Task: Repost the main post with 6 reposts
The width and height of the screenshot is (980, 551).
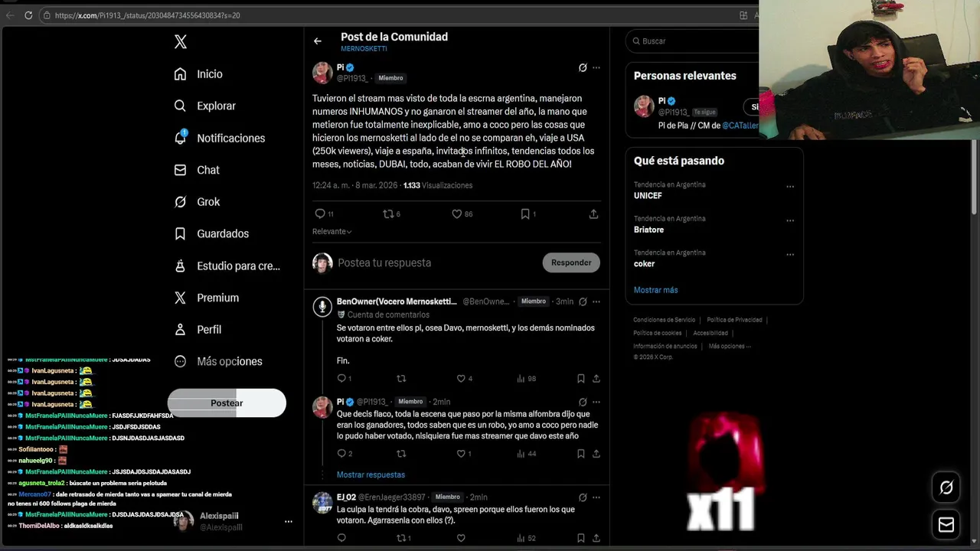Action: tap(388, 214)
